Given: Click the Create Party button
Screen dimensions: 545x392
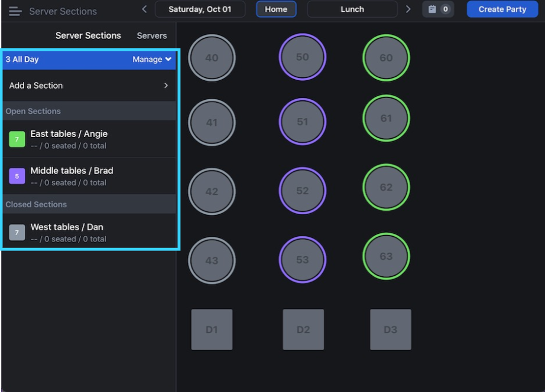Looking at the screenshot, I should click(x=502, y=9).
